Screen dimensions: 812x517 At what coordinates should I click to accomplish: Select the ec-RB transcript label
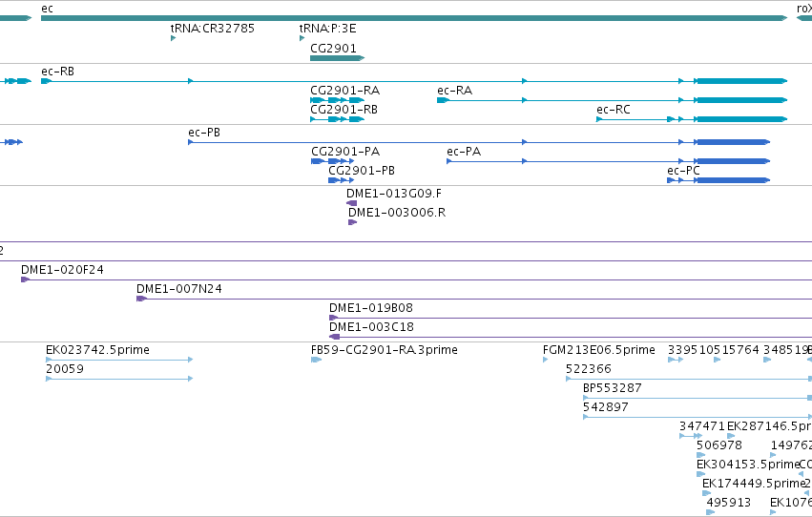click(57, 72)
